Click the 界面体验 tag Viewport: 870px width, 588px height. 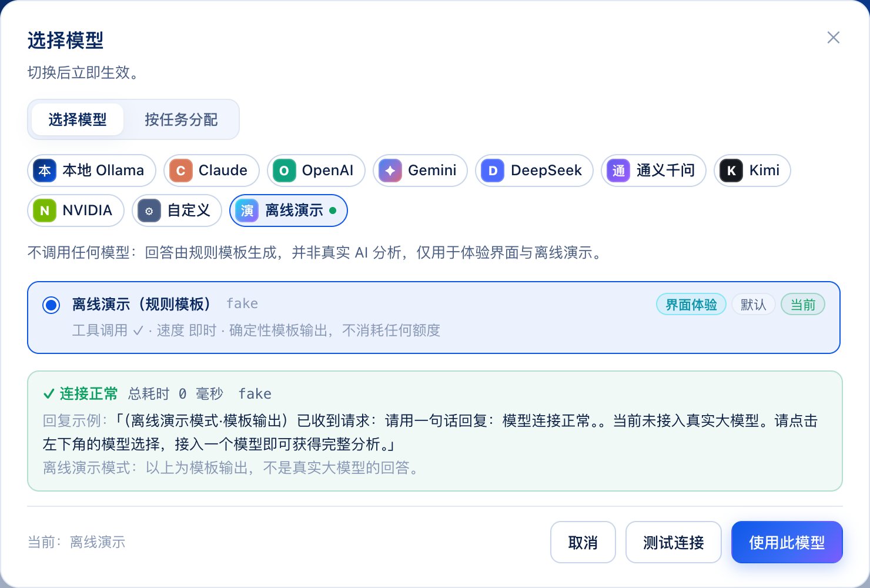point(691,304)
